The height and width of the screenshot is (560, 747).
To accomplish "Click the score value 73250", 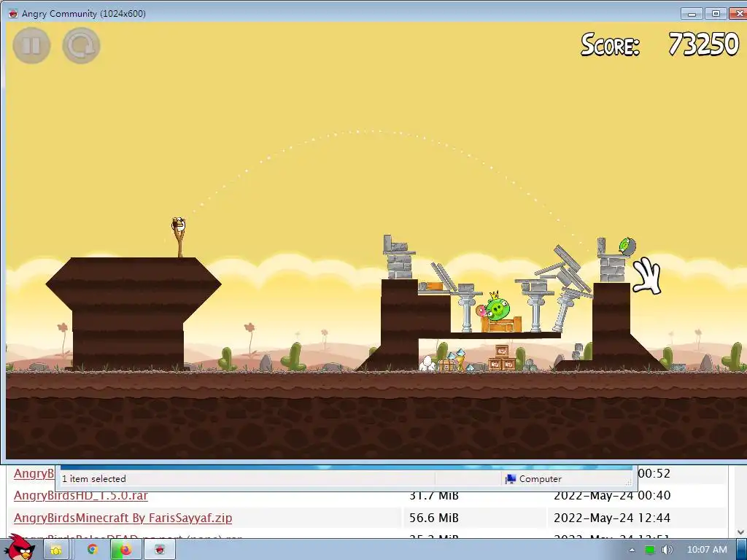I will [x=704, y=44].
